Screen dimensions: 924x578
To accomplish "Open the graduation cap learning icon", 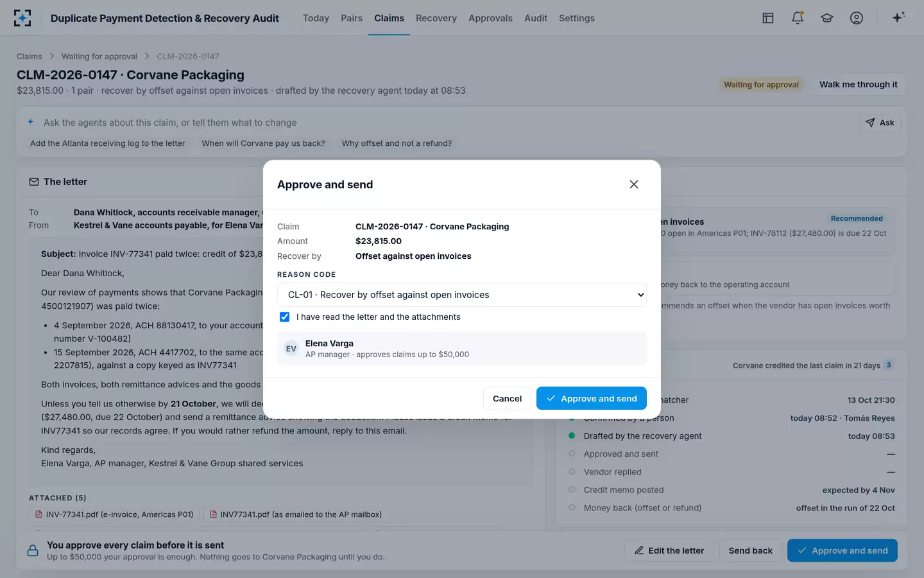I will 827,18.
